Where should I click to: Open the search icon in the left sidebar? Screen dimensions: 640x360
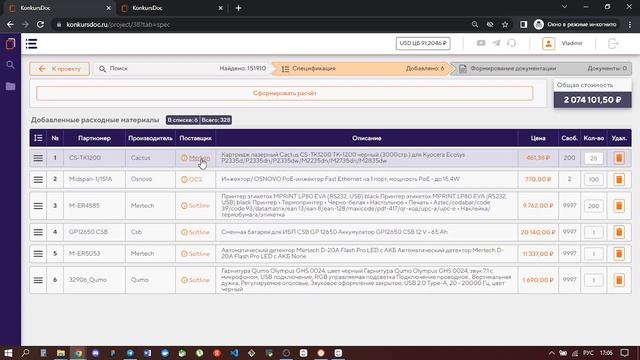tap(10, 65)
